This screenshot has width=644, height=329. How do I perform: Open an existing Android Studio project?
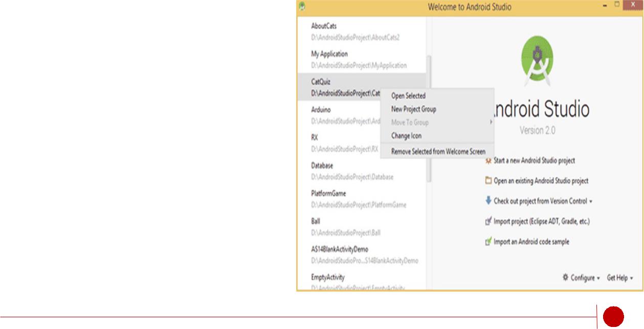coord(541,181)
